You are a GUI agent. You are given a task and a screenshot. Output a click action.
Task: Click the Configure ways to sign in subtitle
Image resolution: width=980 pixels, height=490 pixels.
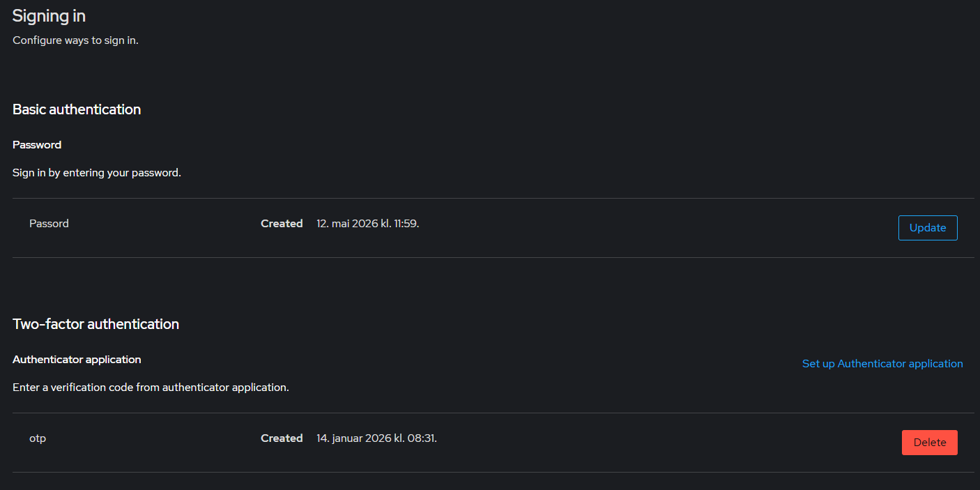pyautogui.click(x=75, y=40)
